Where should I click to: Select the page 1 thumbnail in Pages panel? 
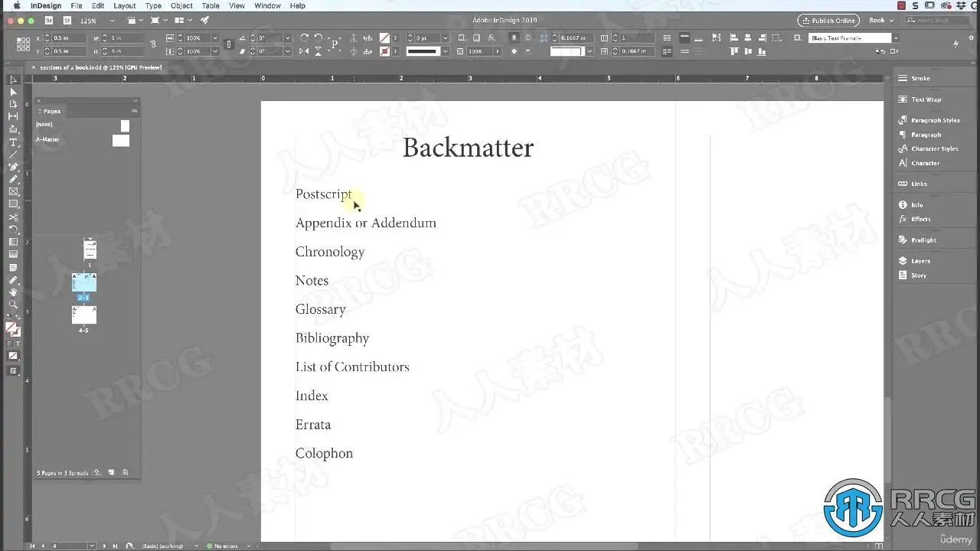[90, 250]
